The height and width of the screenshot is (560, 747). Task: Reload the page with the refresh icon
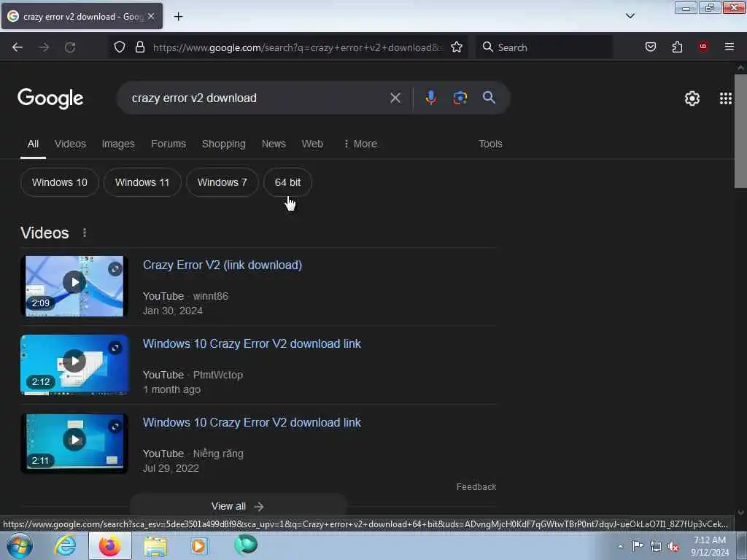[70, 47]
